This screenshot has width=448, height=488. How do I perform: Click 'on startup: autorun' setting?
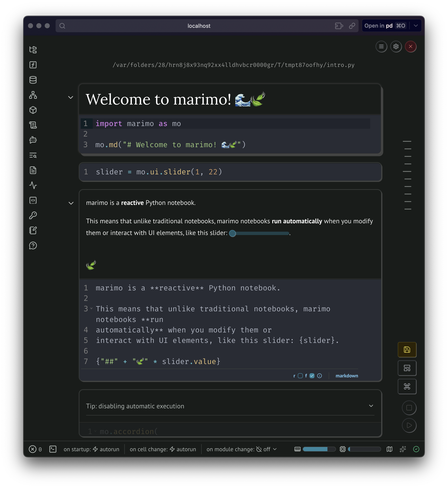(91, 449)
